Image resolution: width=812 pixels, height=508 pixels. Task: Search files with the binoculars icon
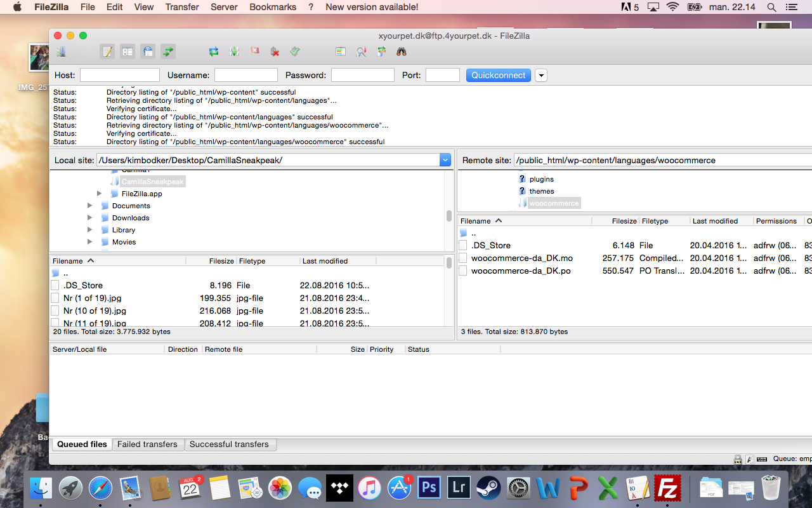[x=402, y=51]
